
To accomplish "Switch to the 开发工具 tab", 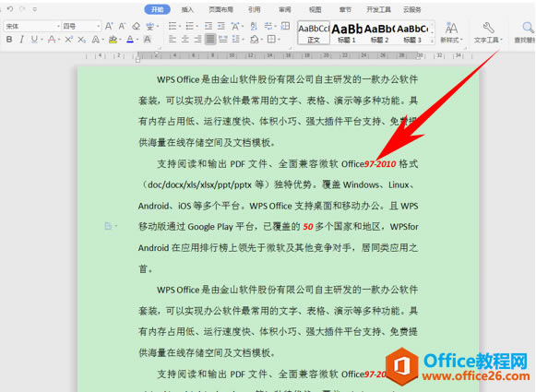I will point(379,9).
